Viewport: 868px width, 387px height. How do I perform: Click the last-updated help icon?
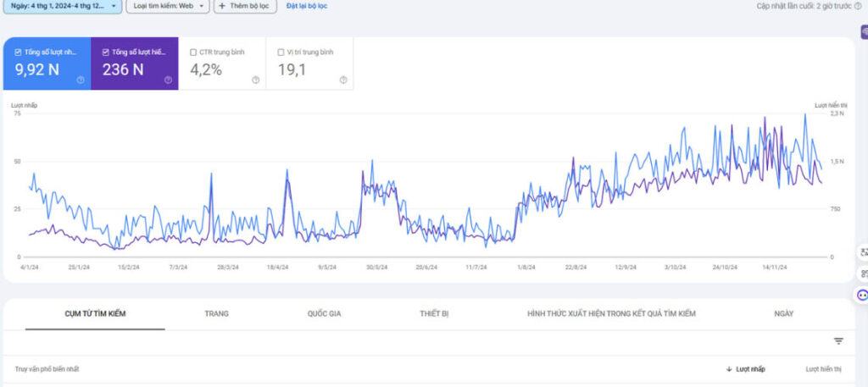coord(858,6)
